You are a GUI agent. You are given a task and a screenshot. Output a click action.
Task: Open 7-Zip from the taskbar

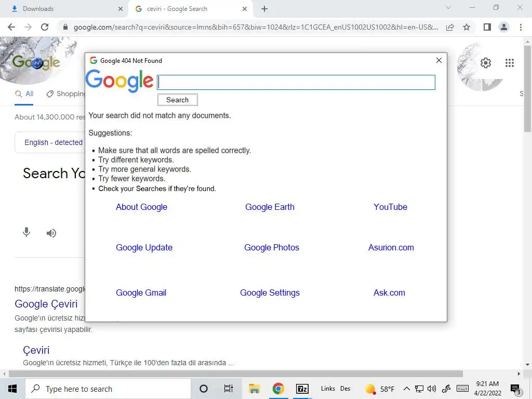coord(302,389)
